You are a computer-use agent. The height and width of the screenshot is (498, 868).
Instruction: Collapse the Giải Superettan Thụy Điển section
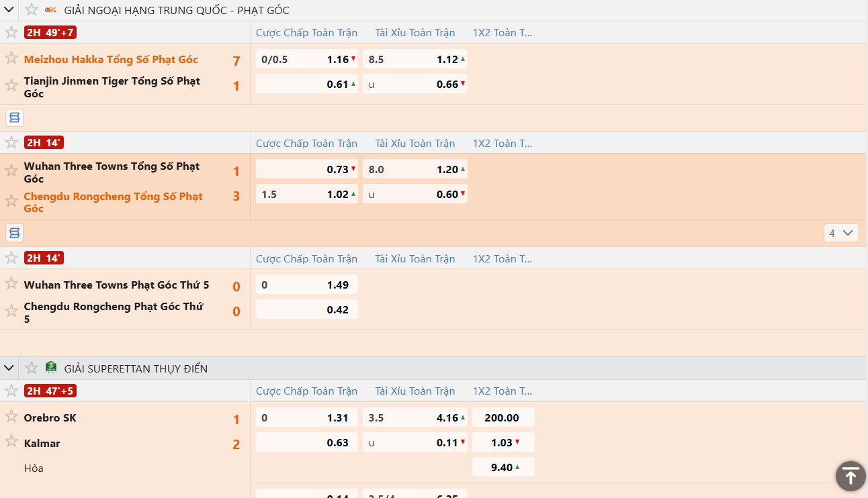[9, 368]
